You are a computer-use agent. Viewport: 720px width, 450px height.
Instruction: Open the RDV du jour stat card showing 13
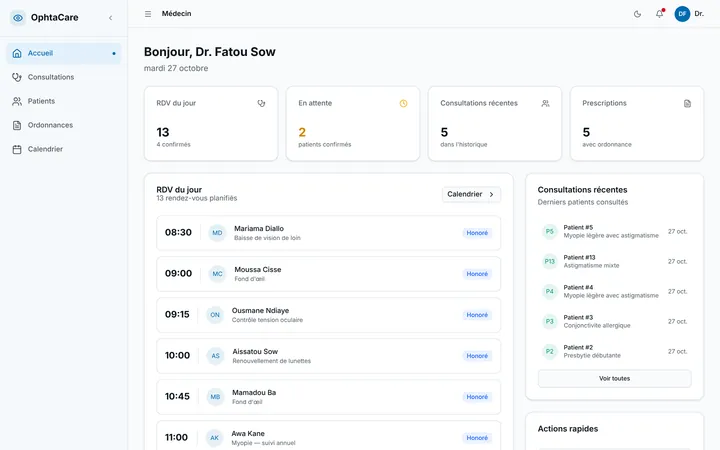(211, 124)
